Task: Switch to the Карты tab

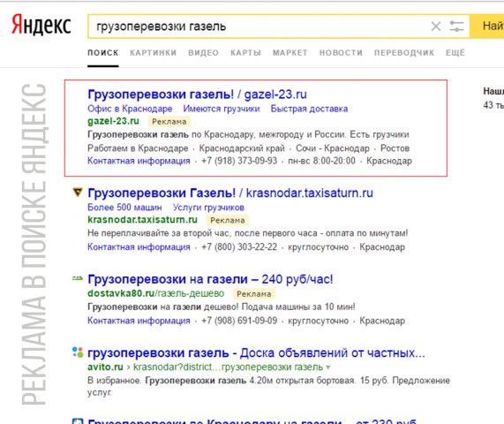Action: pos(245,53)
